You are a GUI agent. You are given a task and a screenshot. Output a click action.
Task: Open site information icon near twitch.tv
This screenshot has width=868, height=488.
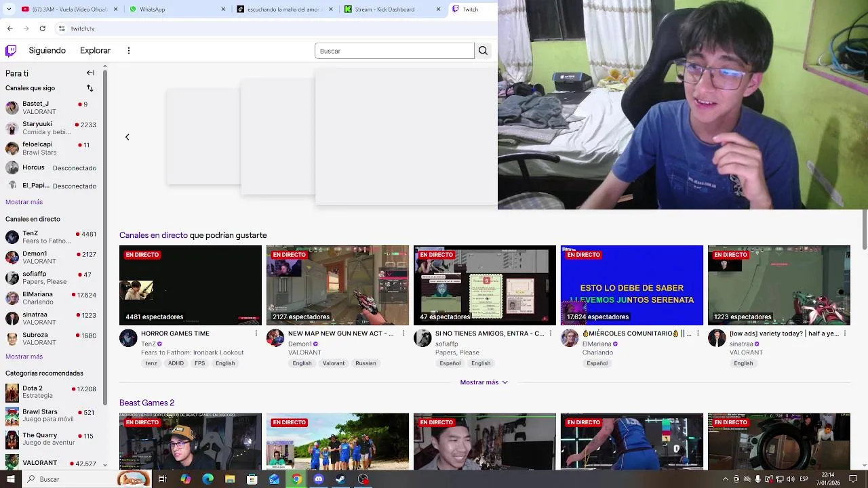pos(62,28)
